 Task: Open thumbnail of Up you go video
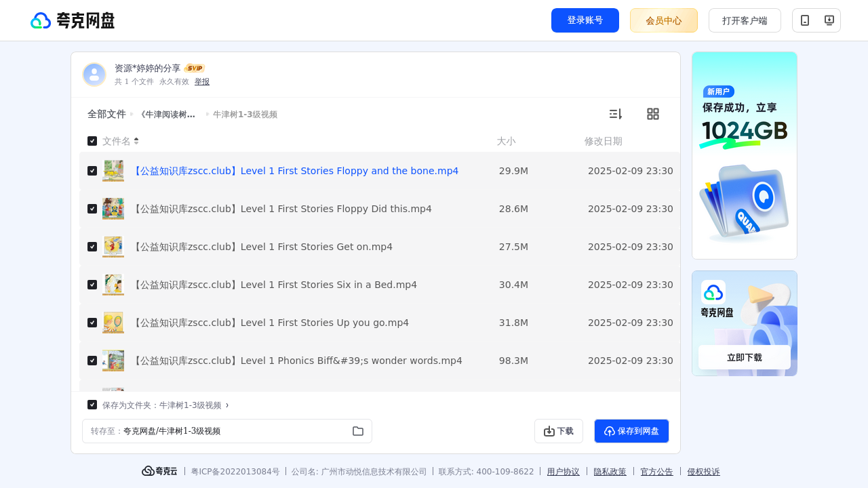pyautogui.click(x=113, y=323)
